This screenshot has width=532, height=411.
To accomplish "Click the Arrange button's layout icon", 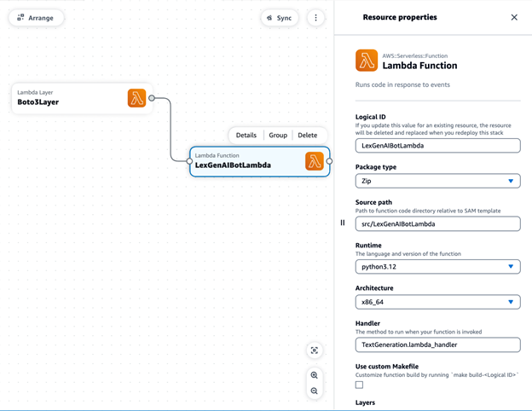I will click(20, 17).
